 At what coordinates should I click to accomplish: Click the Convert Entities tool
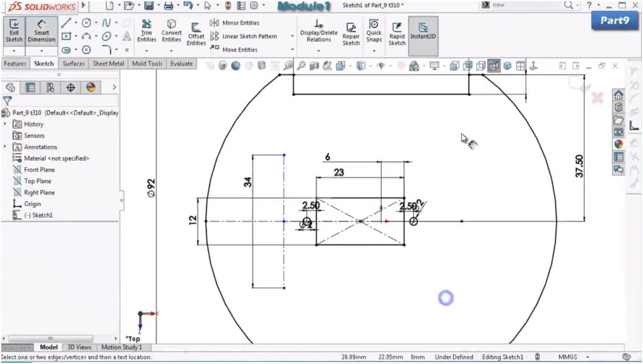click(x=172, y=31)
